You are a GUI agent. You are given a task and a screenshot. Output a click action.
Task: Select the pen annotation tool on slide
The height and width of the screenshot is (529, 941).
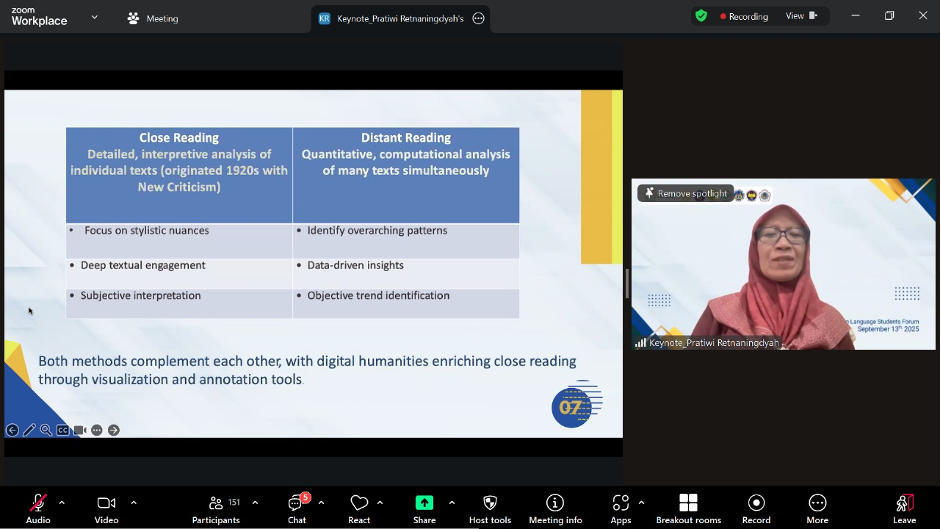(29, 430)
